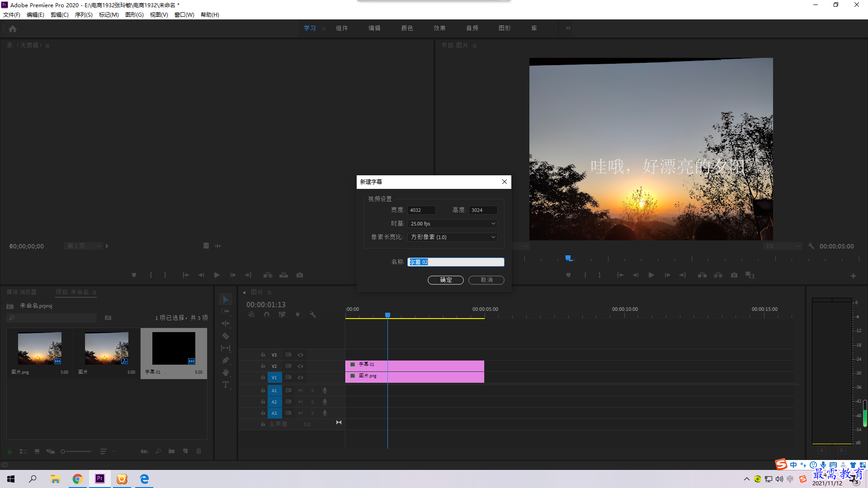Click Export Frame camera in program monitor
The image size is (868, 488).
click(x=734, y=275)
